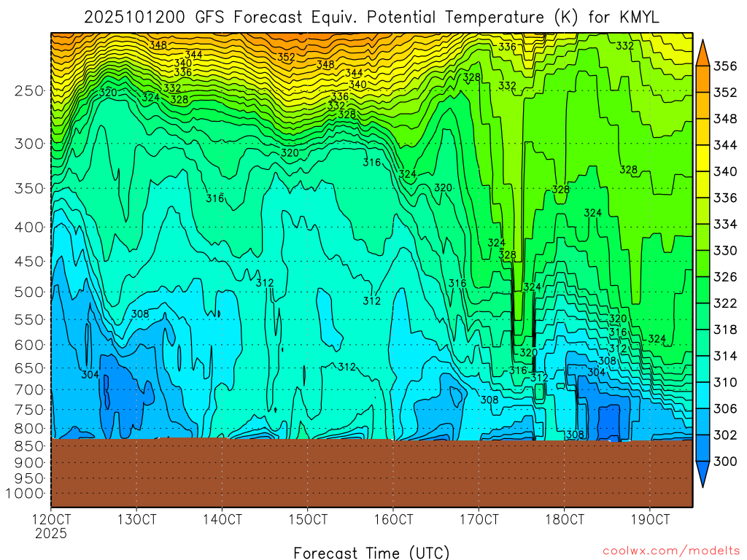
Task: Click the 318 value on the color legend
Action: pyautogui.click(x=725, y=330)
